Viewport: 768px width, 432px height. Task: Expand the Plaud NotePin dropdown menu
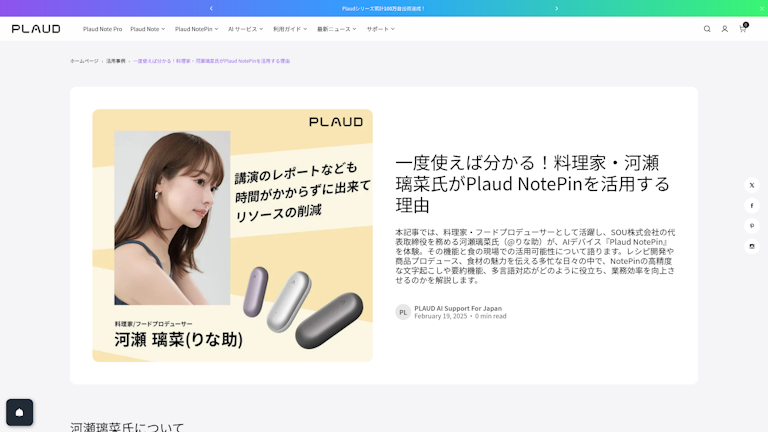pos(196,29)
